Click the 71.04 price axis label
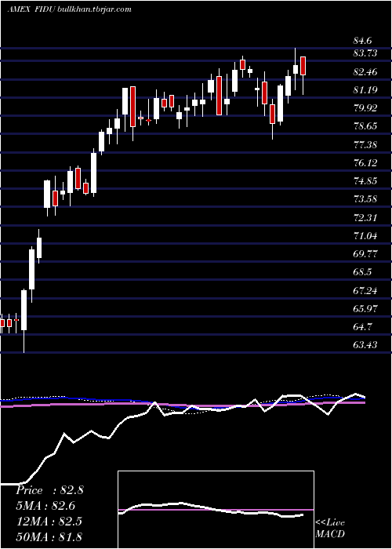Viewport: 392px width, 549px height. point(365,236)
